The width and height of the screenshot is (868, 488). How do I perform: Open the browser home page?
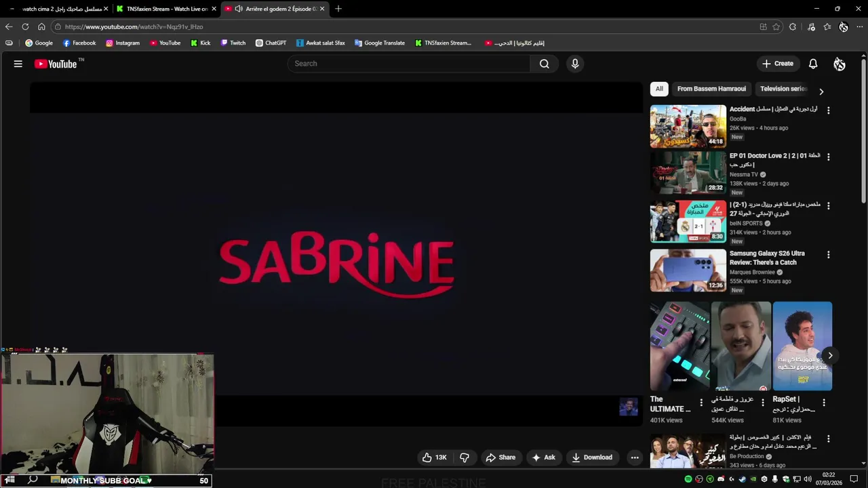point(41,26)
